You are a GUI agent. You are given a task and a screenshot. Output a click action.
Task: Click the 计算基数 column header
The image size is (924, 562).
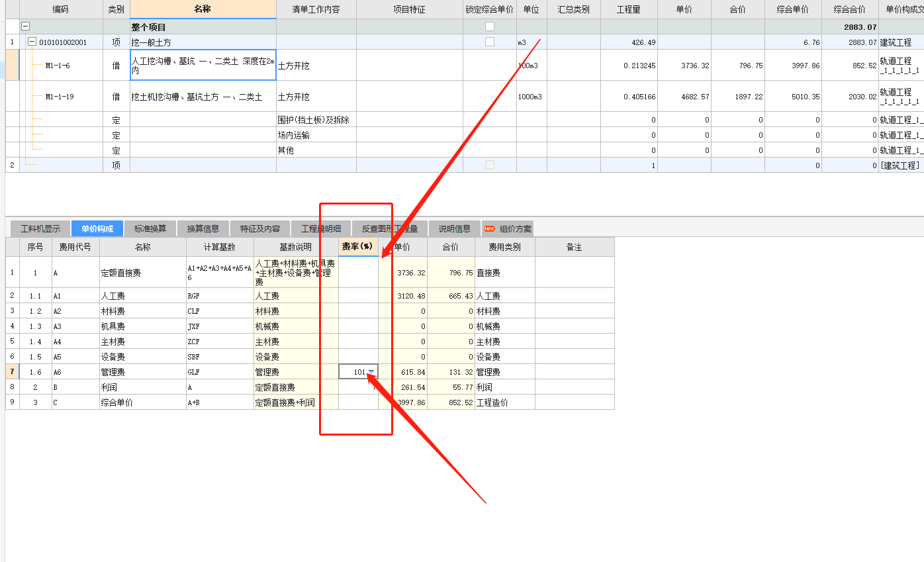pos(220,247)
